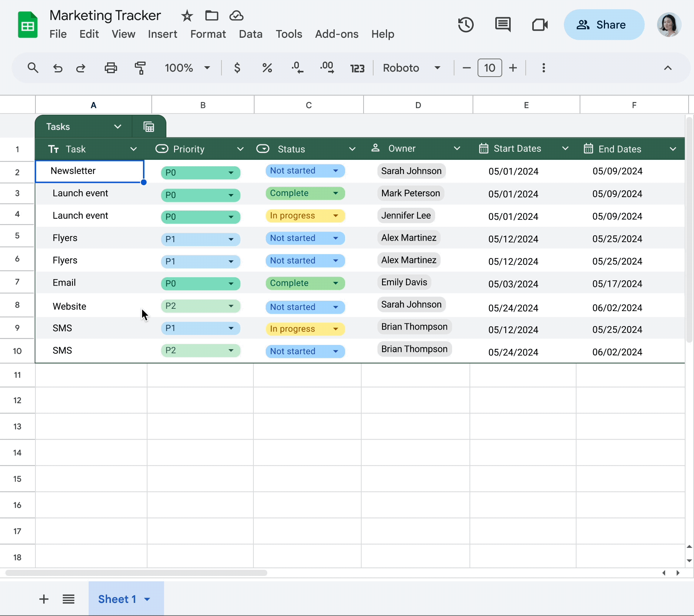This screenshot has width=694, height=616.
Task: Open the Tasks table name dropdown
Action: [117, 126]
